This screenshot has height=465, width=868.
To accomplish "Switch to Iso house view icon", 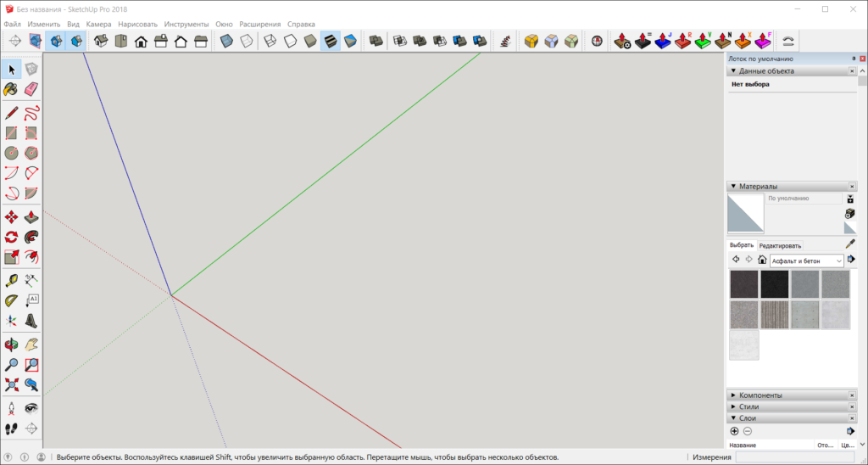I will pyautogui.click(x=100, y=41).
